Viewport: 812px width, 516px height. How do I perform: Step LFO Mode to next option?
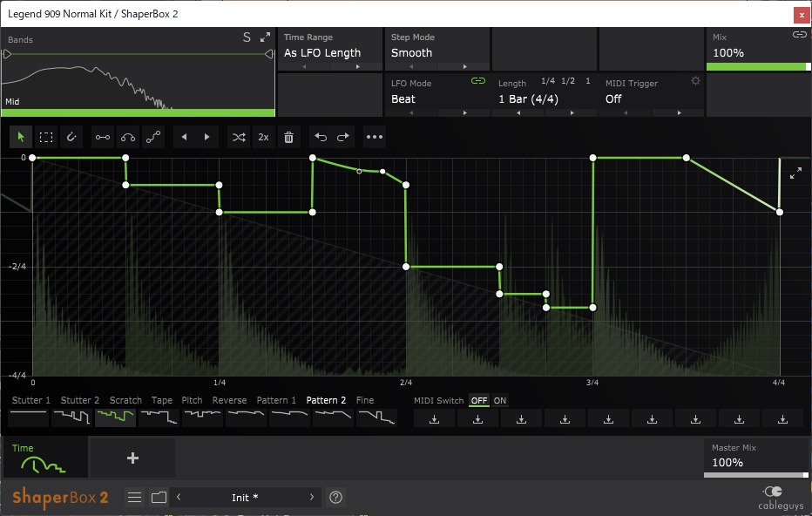(x=464, y=113)
